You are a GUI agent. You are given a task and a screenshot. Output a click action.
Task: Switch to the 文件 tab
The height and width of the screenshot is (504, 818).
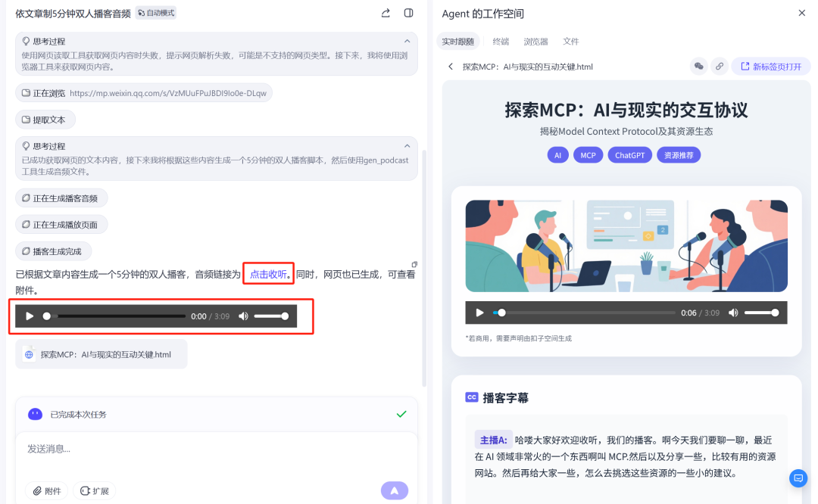(x=571, y=41)
